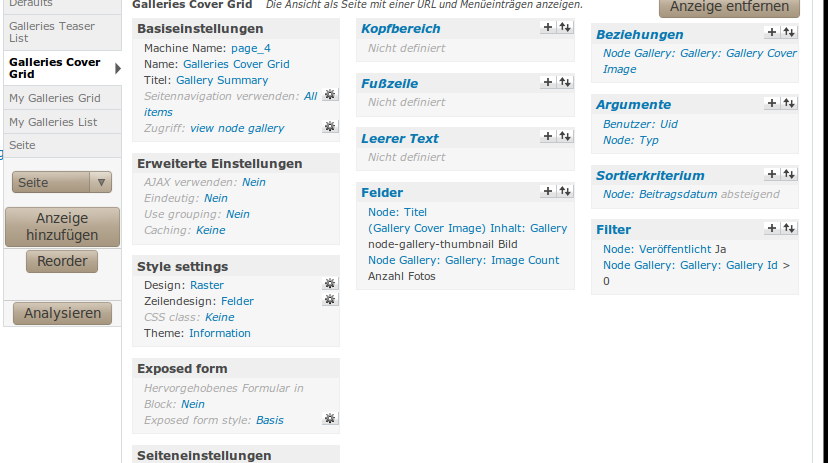Add a new Sortierkriterium
This screenshot has width=828, height=463.
click(x=771, y=174)
